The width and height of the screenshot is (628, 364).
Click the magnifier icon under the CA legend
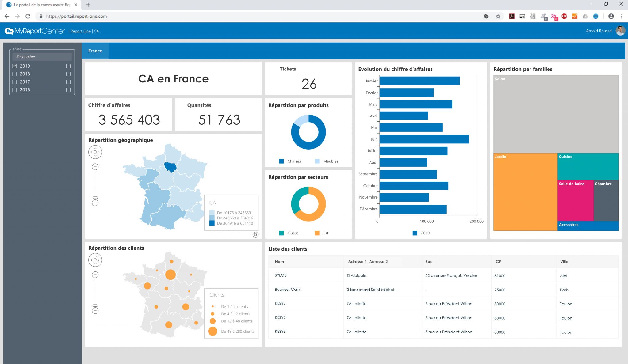click(255, 235)
